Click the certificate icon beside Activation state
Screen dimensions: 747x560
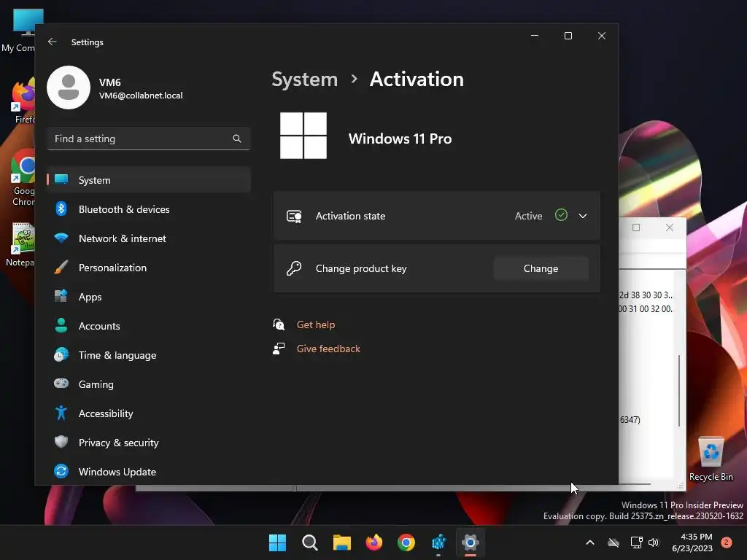[x=294, y=216]
